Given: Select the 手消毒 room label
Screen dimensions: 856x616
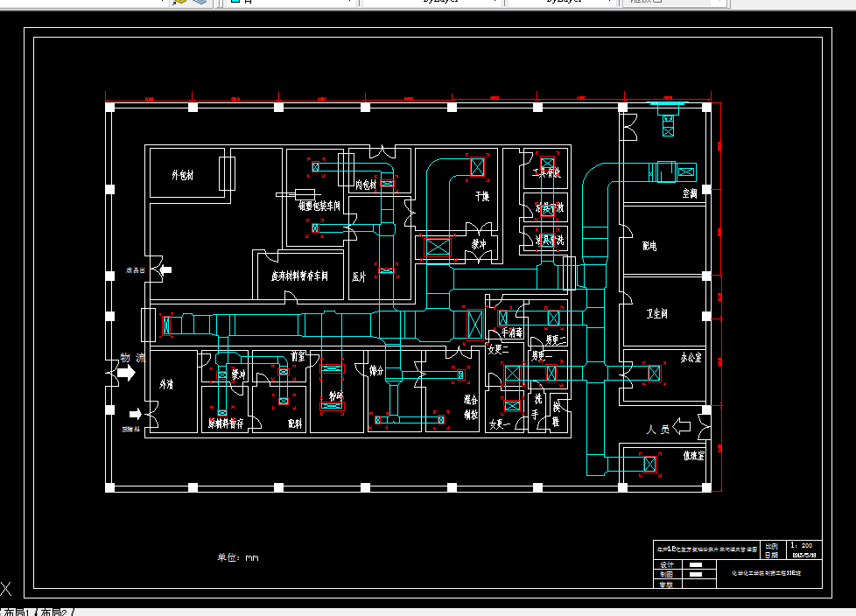Looking at the screenshot, I should pos(511,332).
